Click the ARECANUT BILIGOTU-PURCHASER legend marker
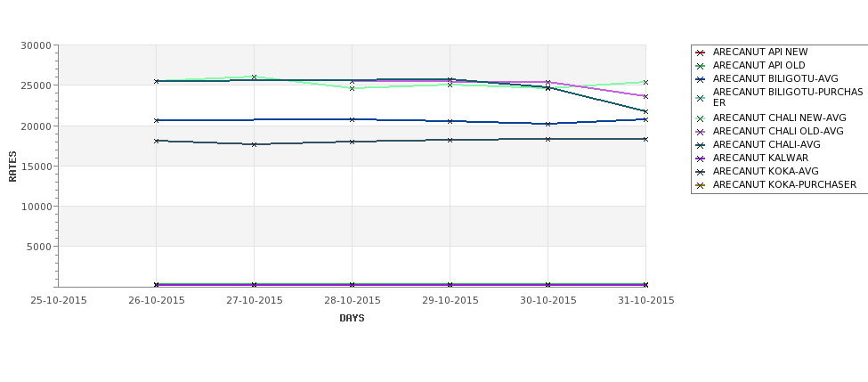The image size is (868, 382). click(x=701, y=98)
